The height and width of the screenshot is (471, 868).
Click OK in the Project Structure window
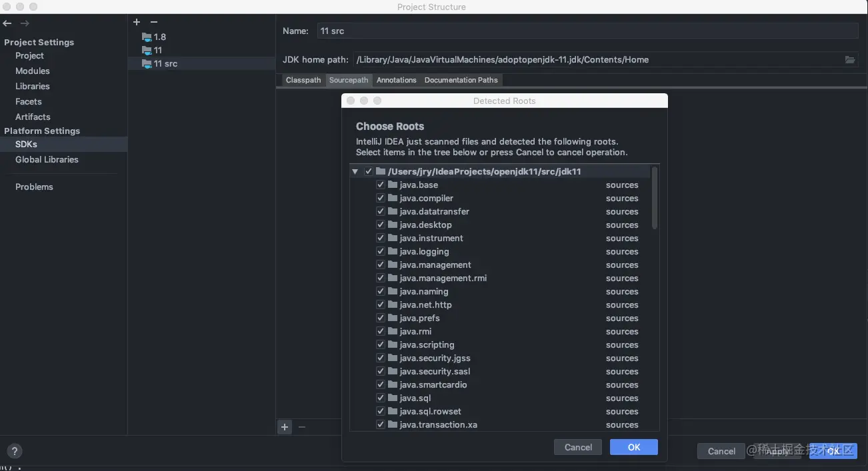pyautogui.click(x=833, y=451)
